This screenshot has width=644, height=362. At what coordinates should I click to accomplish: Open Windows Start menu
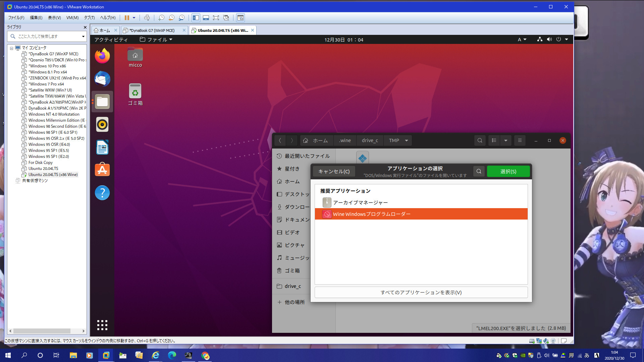[8, 355]
